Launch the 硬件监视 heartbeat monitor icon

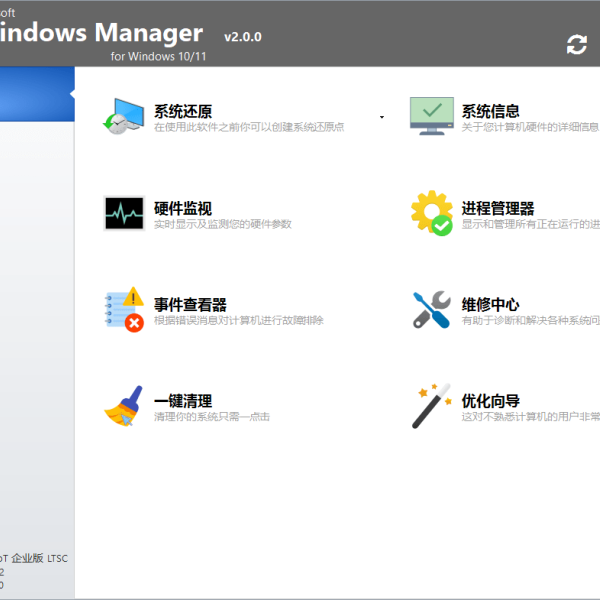pyautogui.click(x=124, y=213)
